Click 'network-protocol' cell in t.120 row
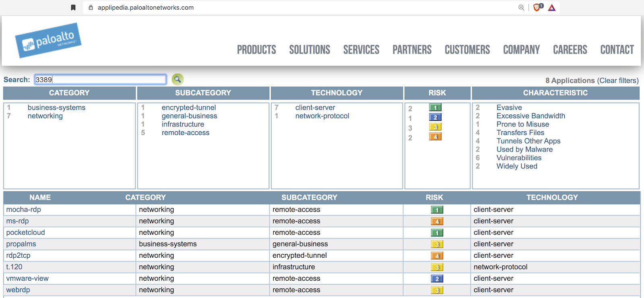The width and height of the screenshot is (644, 298). [x=500, y=267]
